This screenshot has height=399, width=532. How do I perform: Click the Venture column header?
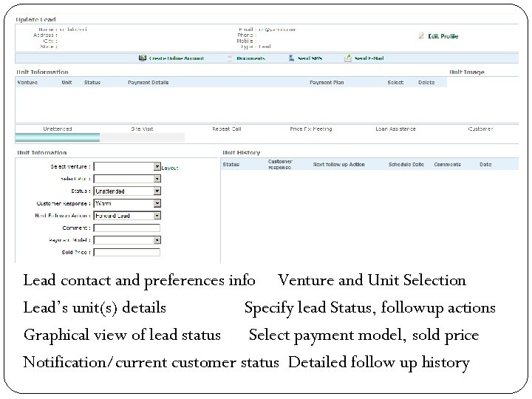pos(27,83)
